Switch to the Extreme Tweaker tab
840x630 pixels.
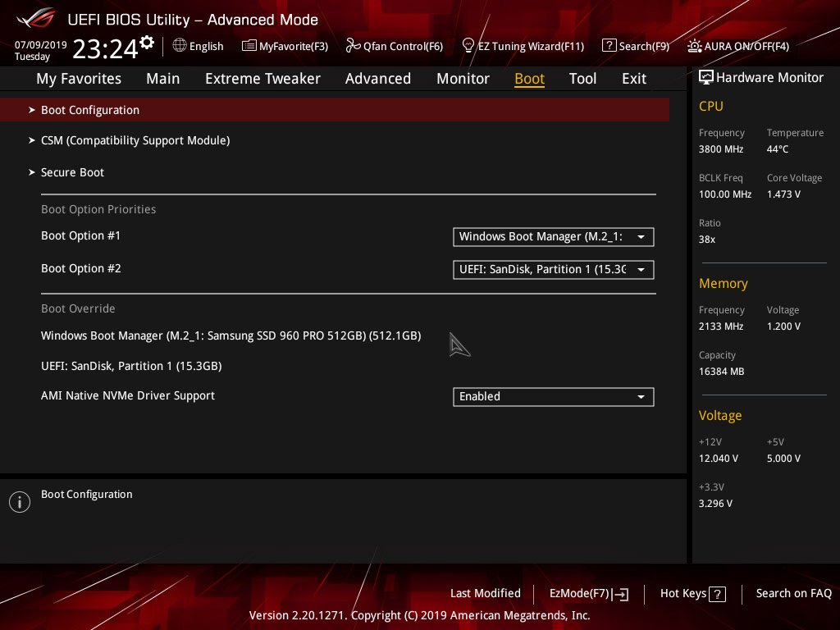tap(262, 78)
